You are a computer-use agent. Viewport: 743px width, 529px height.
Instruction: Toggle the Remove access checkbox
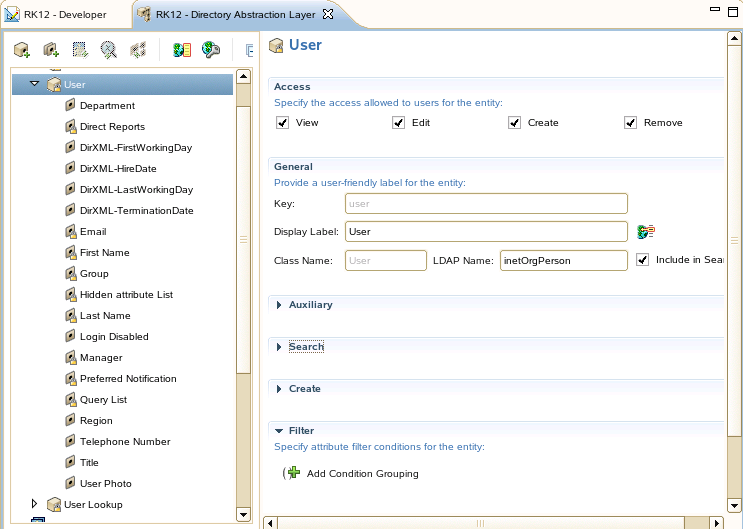click(x=630, y=123)
